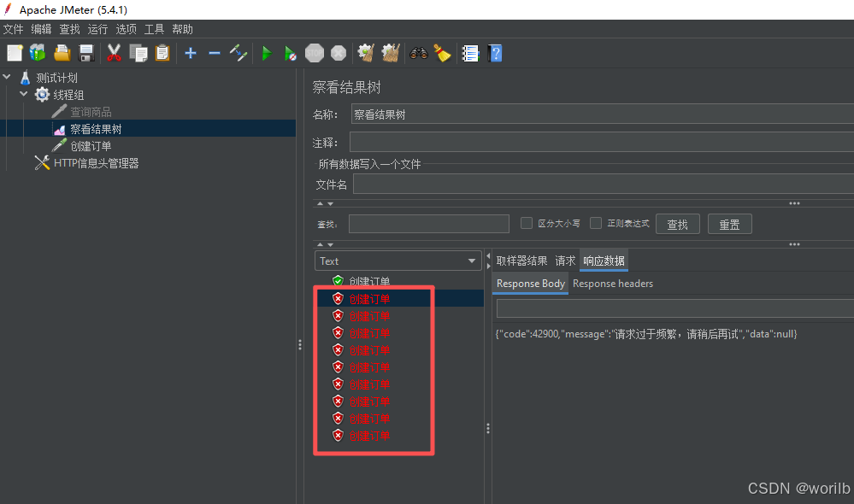Click the Shutdown threads icon
This screenshot has width=854, height=504.
339,53
